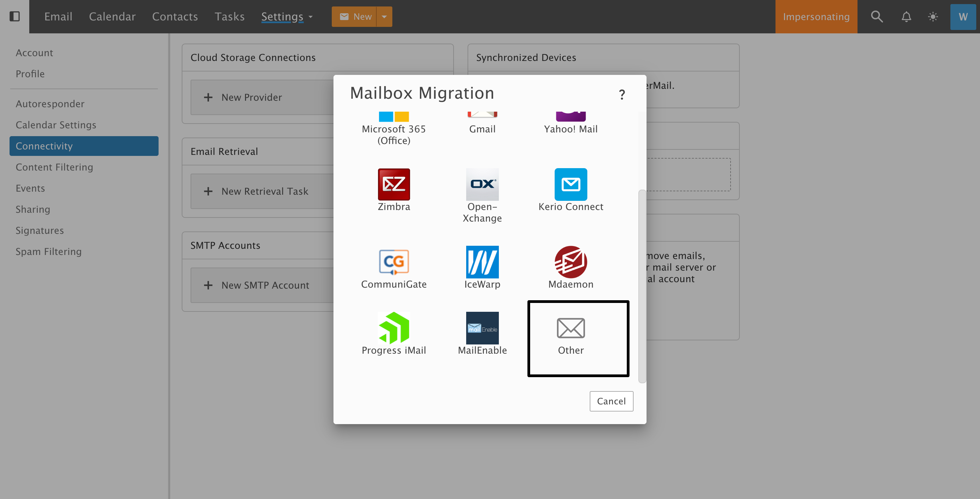Toggle the sidebar panel icon
This screenshot has height=499, width=980.
(x=14, y=16)
